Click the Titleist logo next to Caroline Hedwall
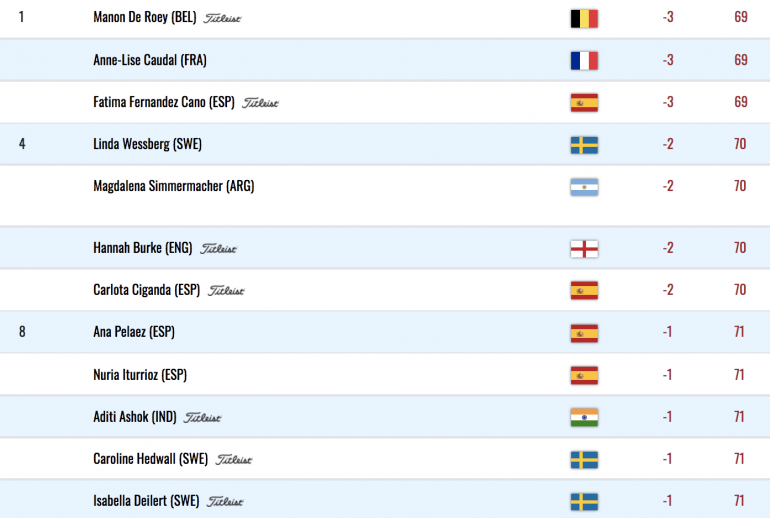The height and width of the screenshot is (518, 770). [234, 460]
